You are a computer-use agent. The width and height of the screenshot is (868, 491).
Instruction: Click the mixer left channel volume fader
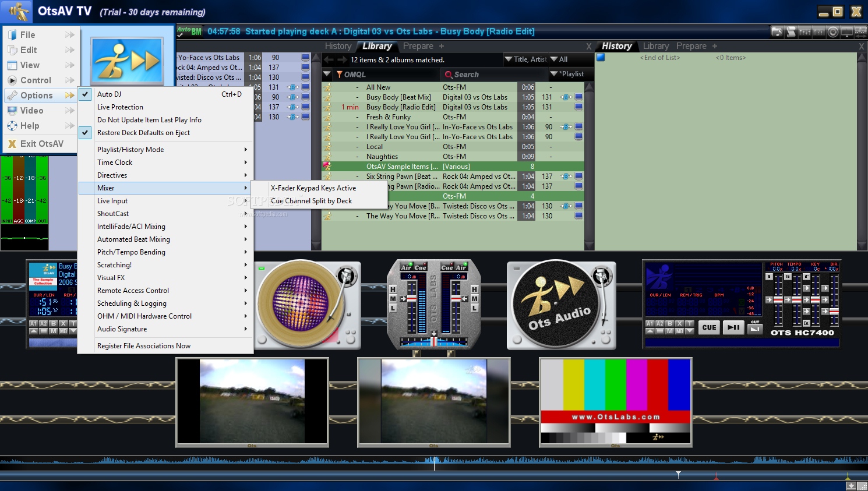pyautogui.click(x=411, y=298)
